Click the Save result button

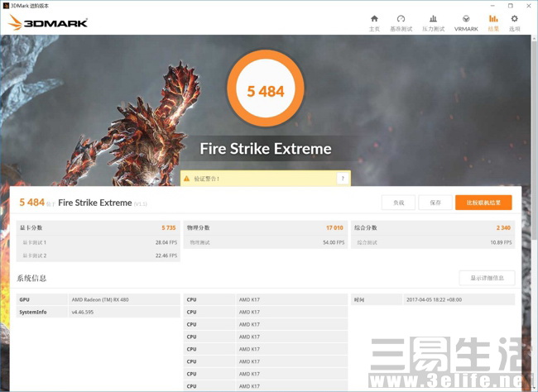(x=435, y=203)
